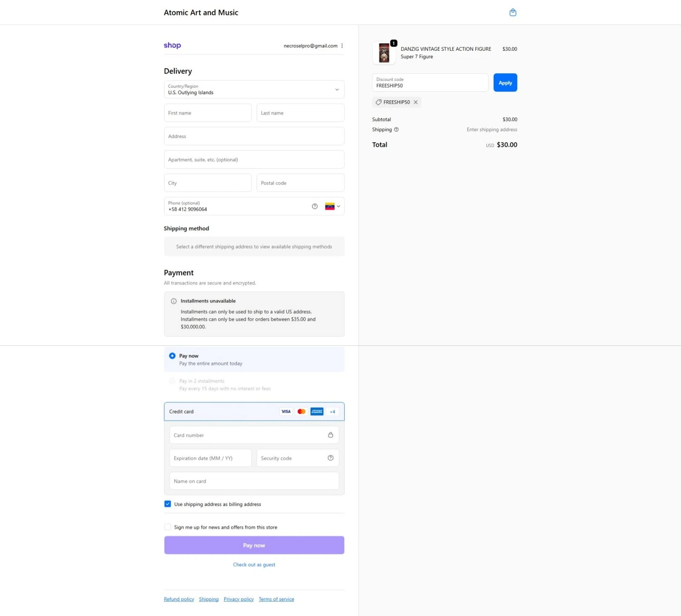Click the Super 7 Figure variant text
This screenshot has width=681, height=616.
click(417, 57)
